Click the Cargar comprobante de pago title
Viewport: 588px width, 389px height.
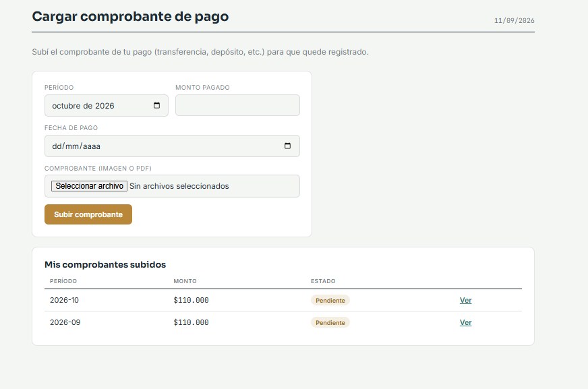click(130, 16)
